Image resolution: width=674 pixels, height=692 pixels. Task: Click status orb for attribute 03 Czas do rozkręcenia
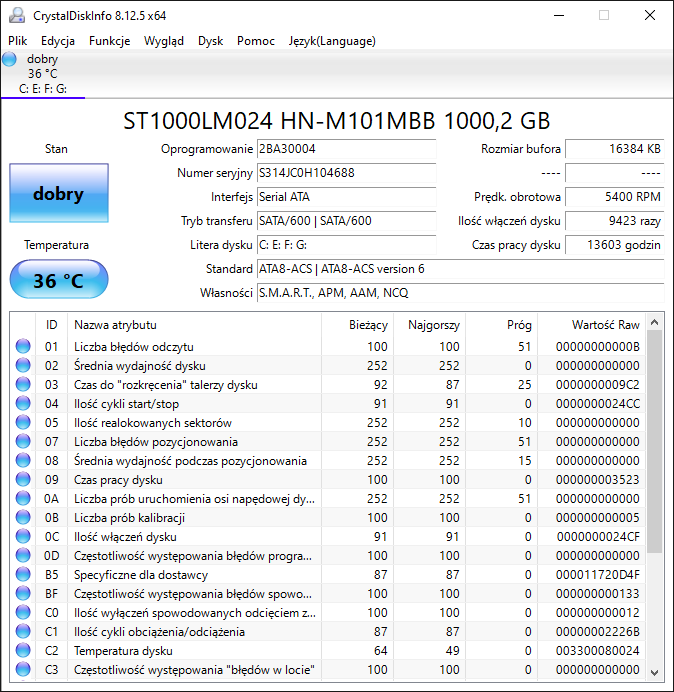click(x=23, y=384)
